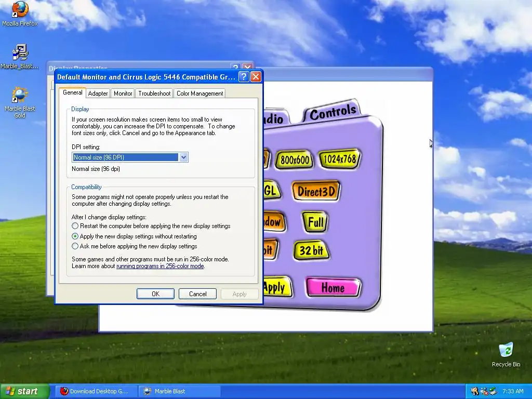Open the Troubleshoot tab

[154, 94]
